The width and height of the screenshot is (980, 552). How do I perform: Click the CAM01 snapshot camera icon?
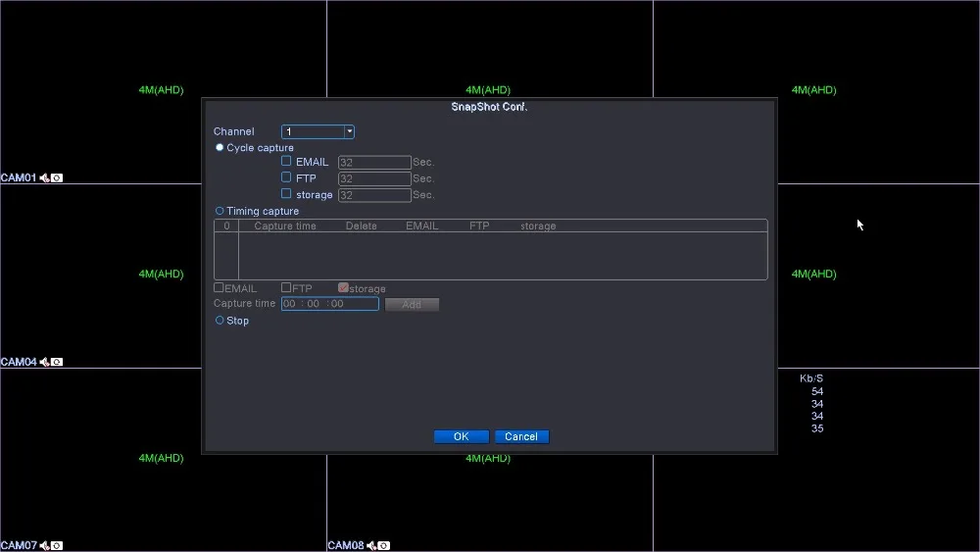tap(57, 178)
